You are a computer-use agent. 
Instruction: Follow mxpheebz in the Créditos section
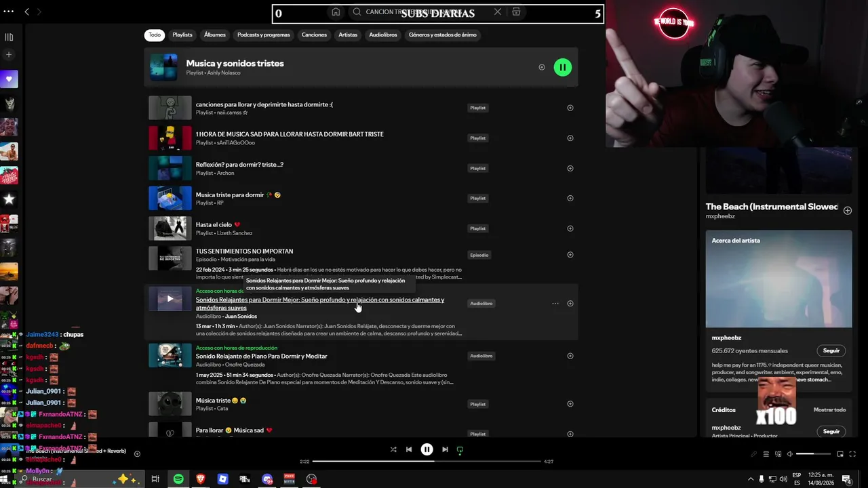click(831, 431)
